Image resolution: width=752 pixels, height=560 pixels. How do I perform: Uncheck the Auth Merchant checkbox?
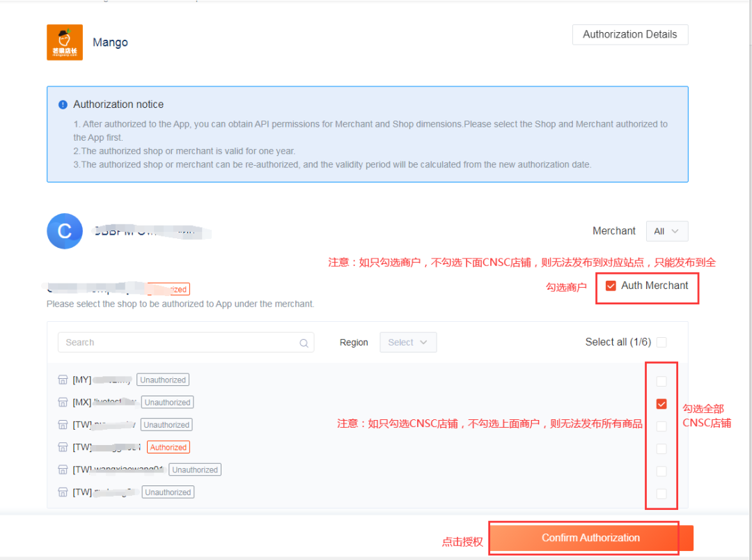click(611, 286)
